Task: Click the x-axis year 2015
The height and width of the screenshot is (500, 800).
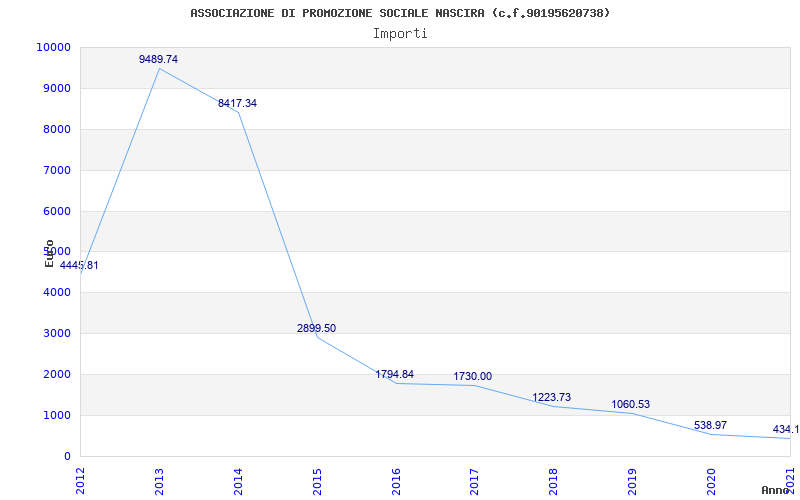Action: (x=317, y=481)
